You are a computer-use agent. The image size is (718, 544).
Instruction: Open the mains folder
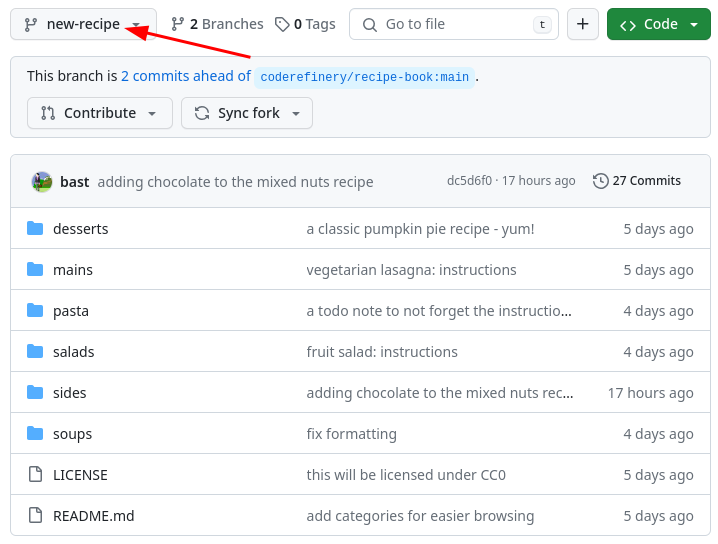tap(73, 270)
